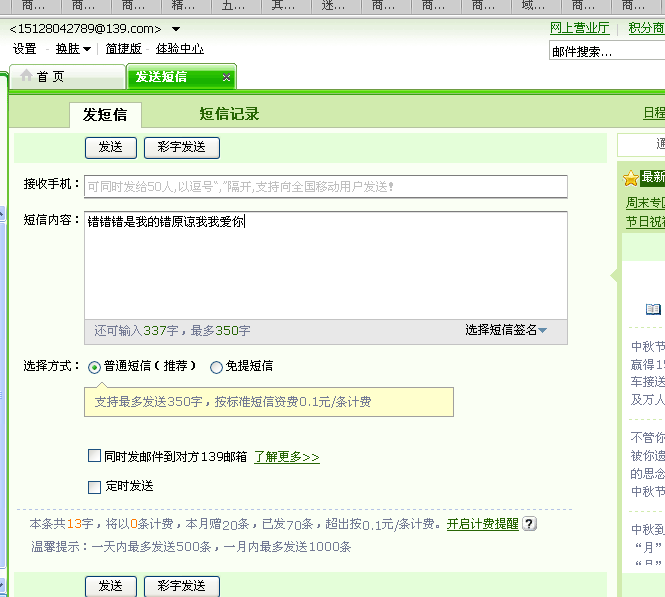Open the 简捷版 link
The height and width of the screenshot is (597, 665).
[123, 49]
